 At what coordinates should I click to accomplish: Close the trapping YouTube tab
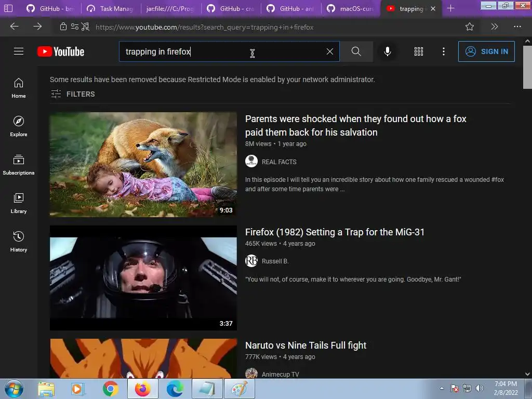[x=433, y=8]
